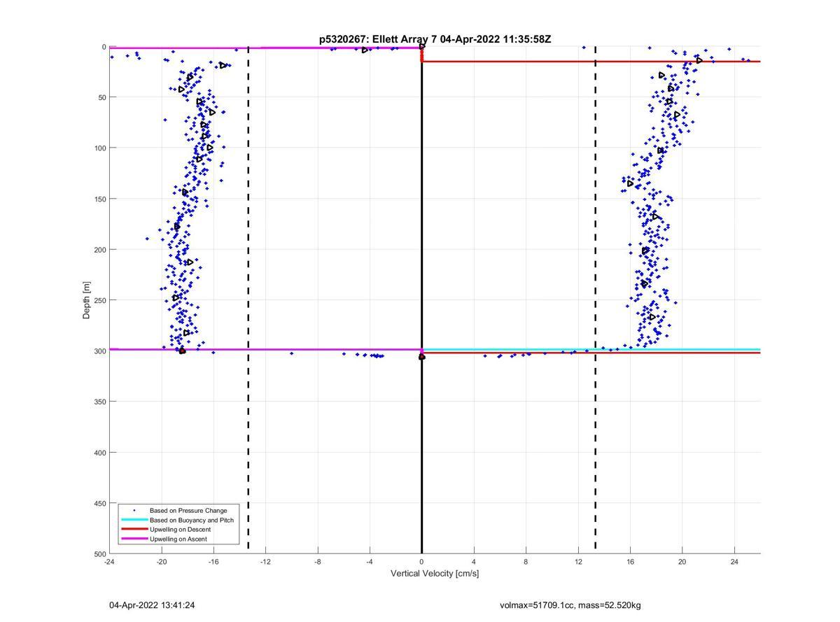Click x-axis tick label '12'
The height and width of the screenshot is (622, 840).
pyautogui.click(x=578, y=562)
